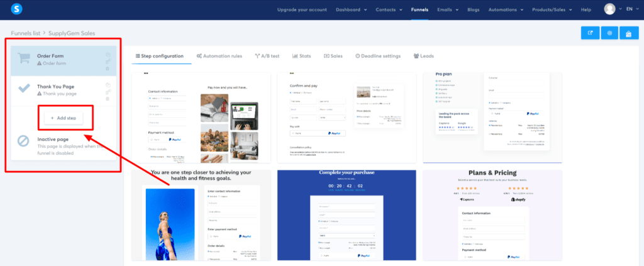Go to Funnels in the top navigation

pos(419,9)
